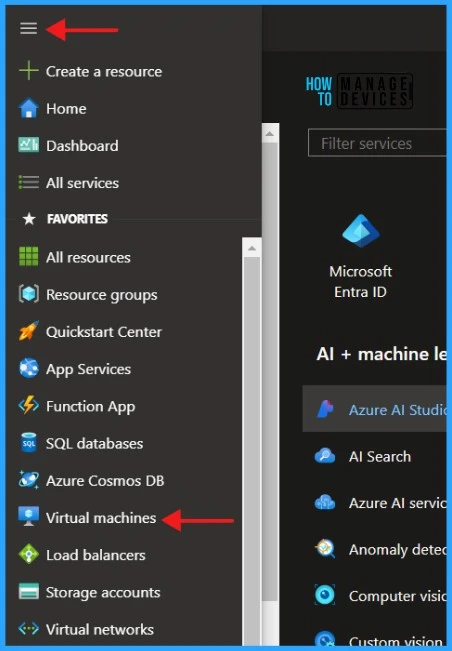Click the Quickstart Center rocket icon
Image resolution: width=452 pixels, height=651 pixels.
(x=29, y=331)
